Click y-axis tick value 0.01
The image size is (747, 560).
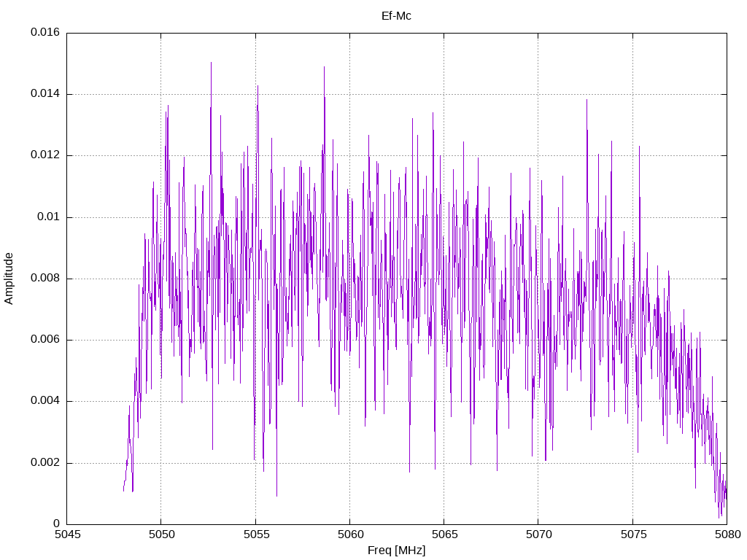pyautogui.click(x=49, y=217)
